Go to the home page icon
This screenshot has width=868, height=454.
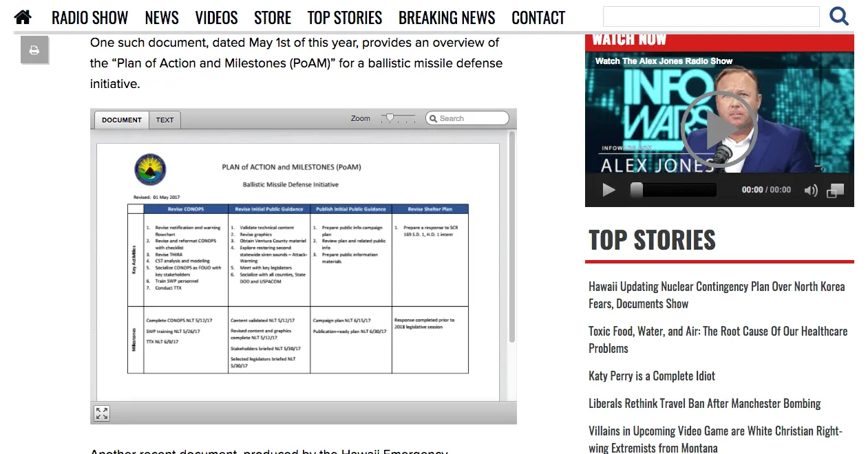pyautogui.click(x=23, y=17)
